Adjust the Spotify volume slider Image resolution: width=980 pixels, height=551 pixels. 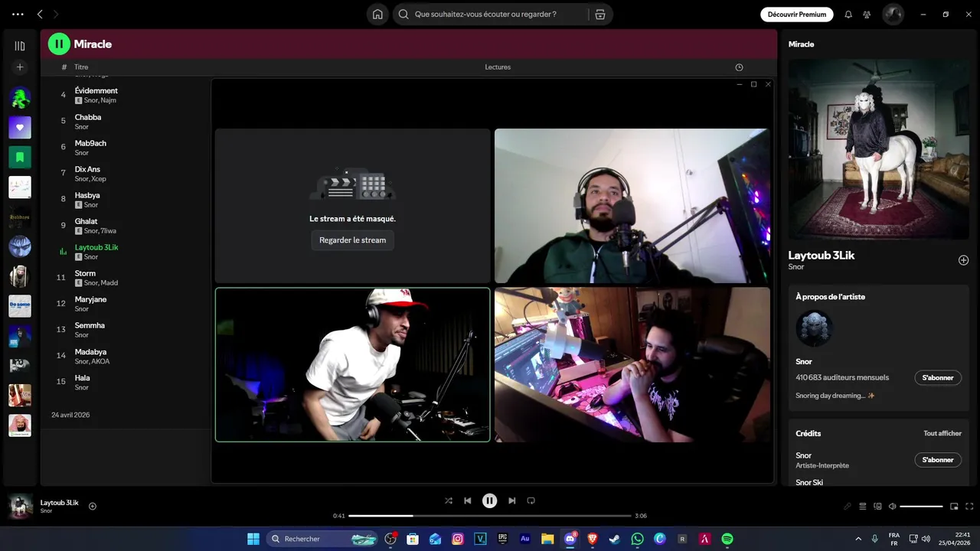[x=921, y=506]
